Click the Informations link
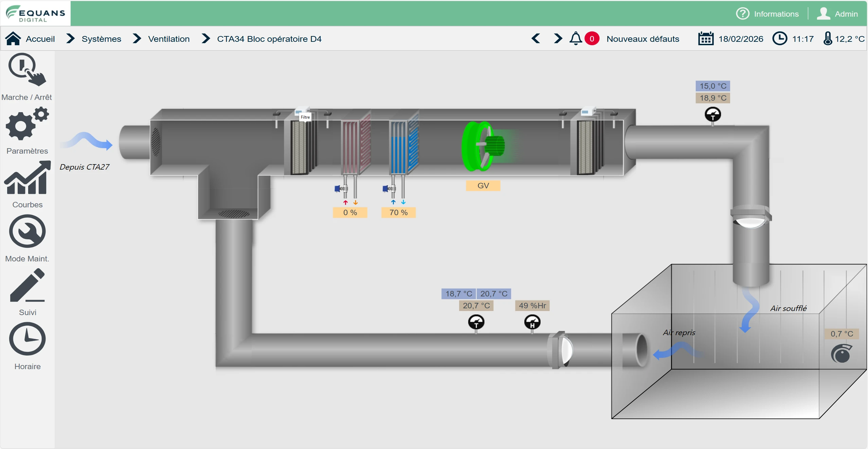The height and width of the screenshot is (449, 868). tap(776, 14)
